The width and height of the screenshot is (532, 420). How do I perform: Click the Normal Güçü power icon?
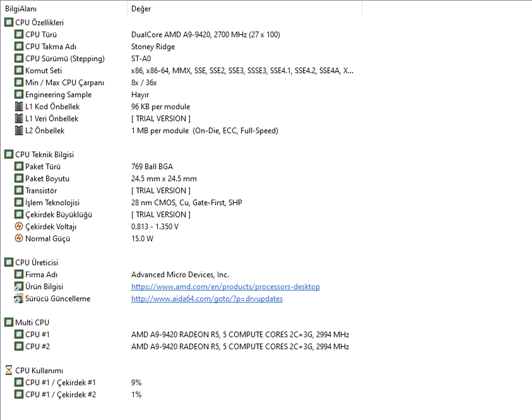click(19, 239)
